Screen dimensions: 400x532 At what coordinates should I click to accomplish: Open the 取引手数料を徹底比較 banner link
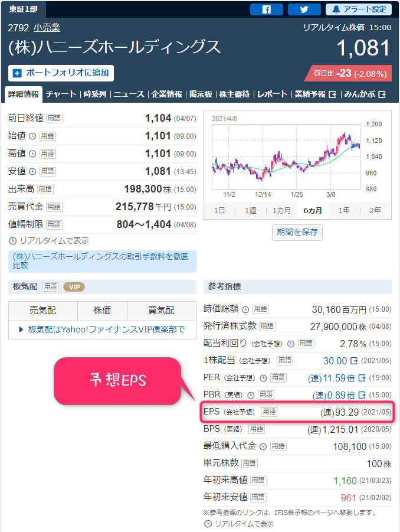click(102, 261)
